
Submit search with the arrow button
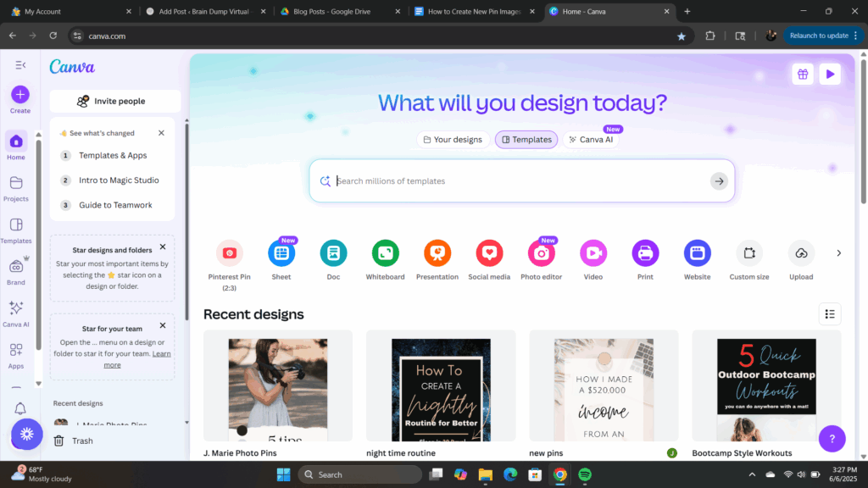click(x=719, y=181)
